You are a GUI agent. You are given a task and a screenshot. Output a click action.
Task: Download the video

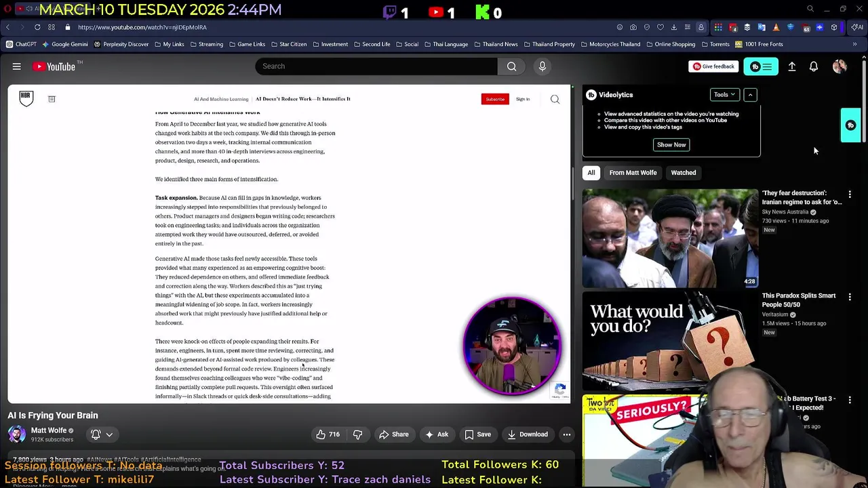[527, 434]
